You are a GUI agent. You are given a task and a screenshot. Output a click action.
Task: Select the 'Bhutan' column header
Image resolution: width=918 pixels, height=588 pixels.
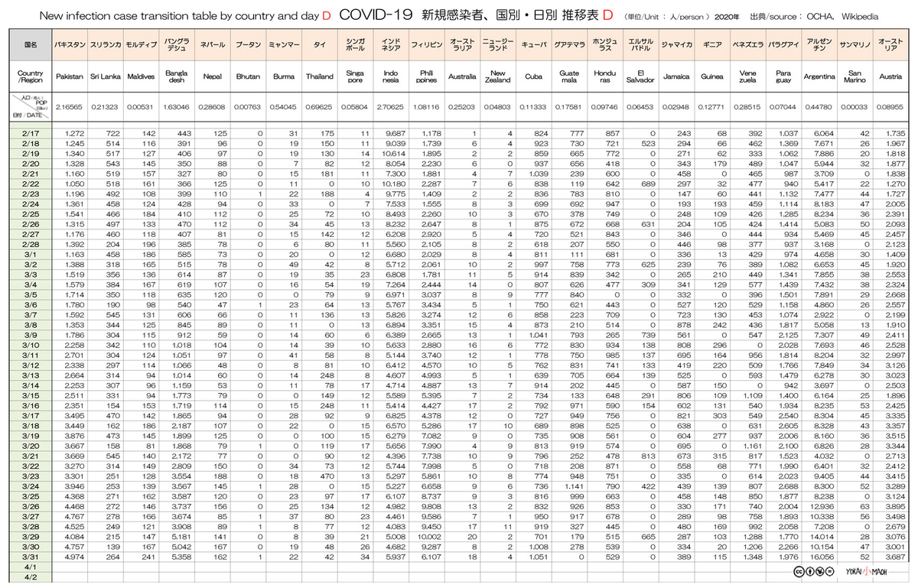(248, 77)
